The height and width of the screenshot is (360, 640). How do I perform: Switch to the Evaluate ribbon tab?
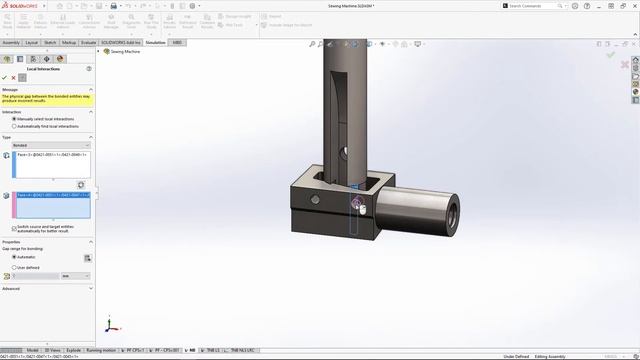pos(88,42)
